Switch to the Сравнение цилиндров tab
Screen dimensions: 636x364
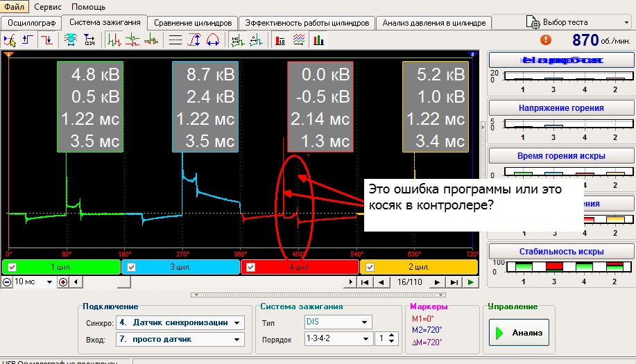(193, 23)
